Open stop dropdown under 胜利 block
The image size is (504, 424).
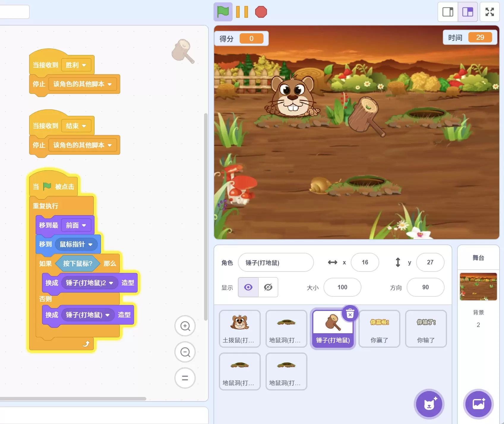[x=83, y=84]
